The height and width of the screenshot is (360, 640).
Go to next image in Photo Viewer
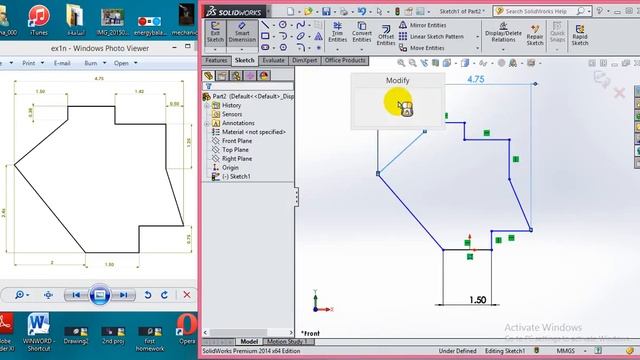click(x=123, y=295)
